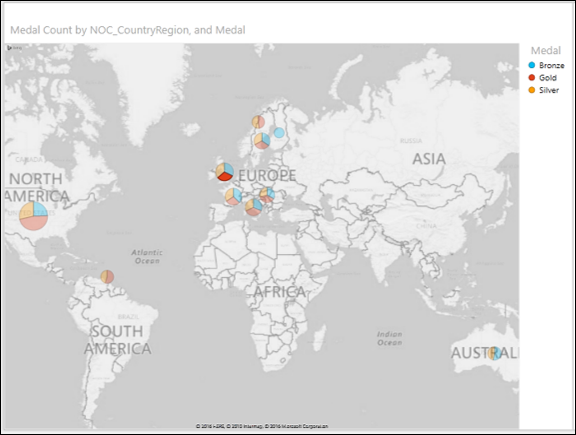576x435 pixels.
Task: Select the Gold legend label
Action: [x=548, y=78]
